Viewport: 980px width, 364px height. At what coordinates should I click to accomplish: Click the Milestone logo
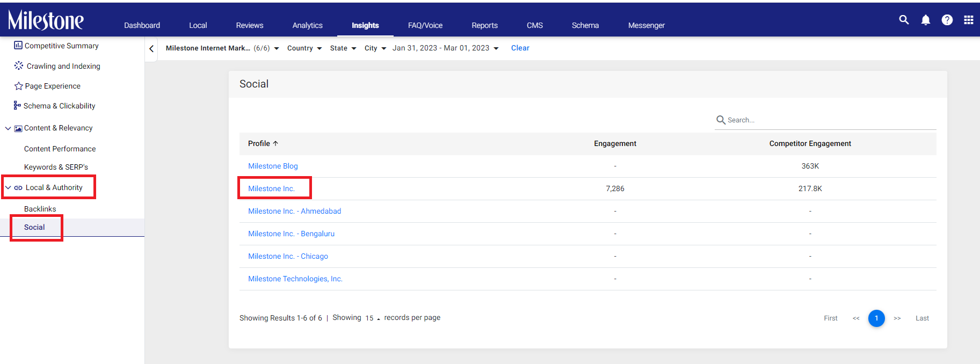[x=46, y=20]
